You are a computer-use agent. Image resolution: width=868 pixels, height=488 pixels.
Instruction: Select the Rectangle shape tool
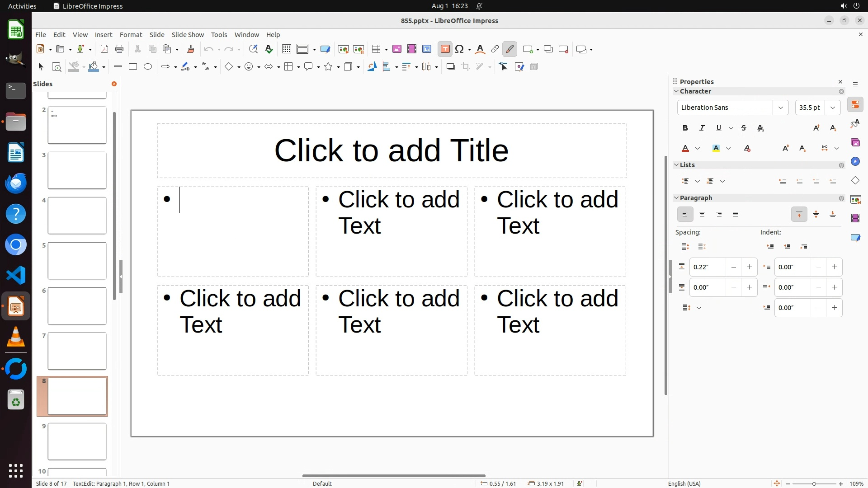pyautogui.click(x=133, y=67)
